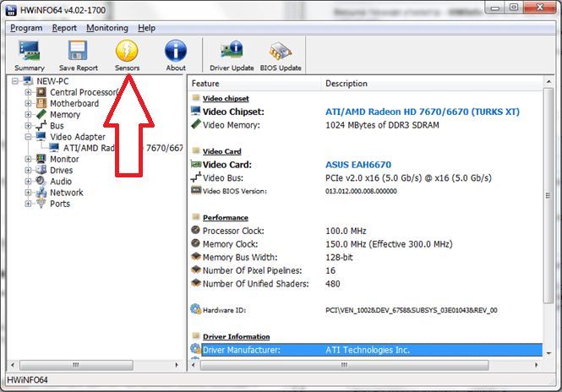Image resolution: width=562 pixels, height=392 pixels.
Task: Launch the BIOS Update chip icon
Action: (281, 51)
